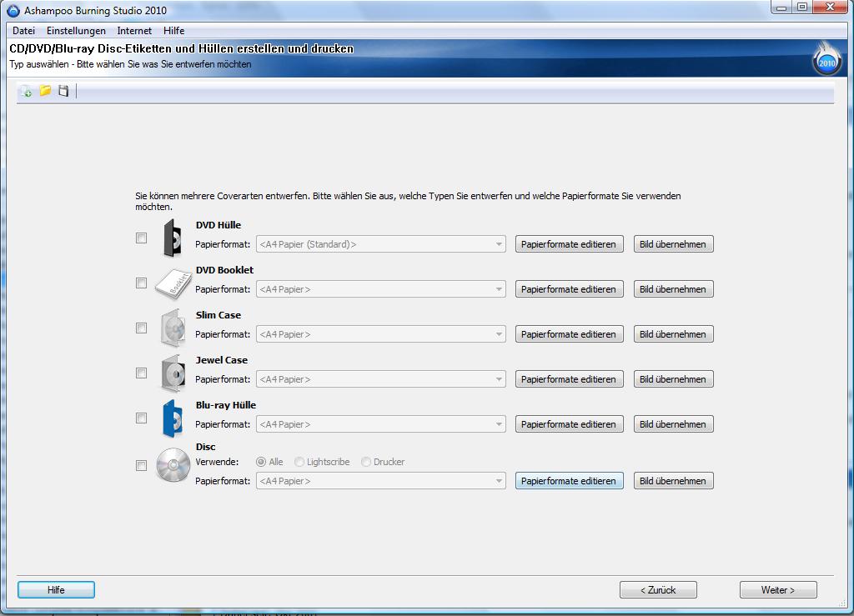Click the Slim Case icon
This screenshot has height=616, width=854.
click(173, 328)
